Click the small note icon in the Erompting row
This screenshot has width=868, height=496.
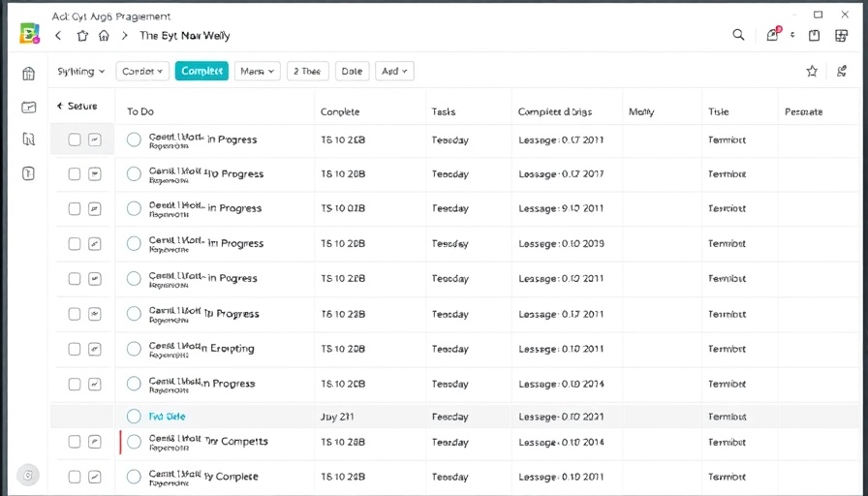tap(95, 350)
